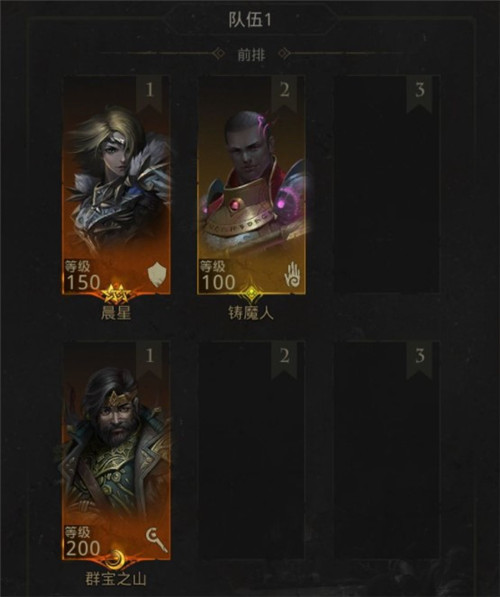Click slot number 2 banner on 铸魔人 card
Image resolution: width=500 pixels, height=597 pixels.
[284, 95]
